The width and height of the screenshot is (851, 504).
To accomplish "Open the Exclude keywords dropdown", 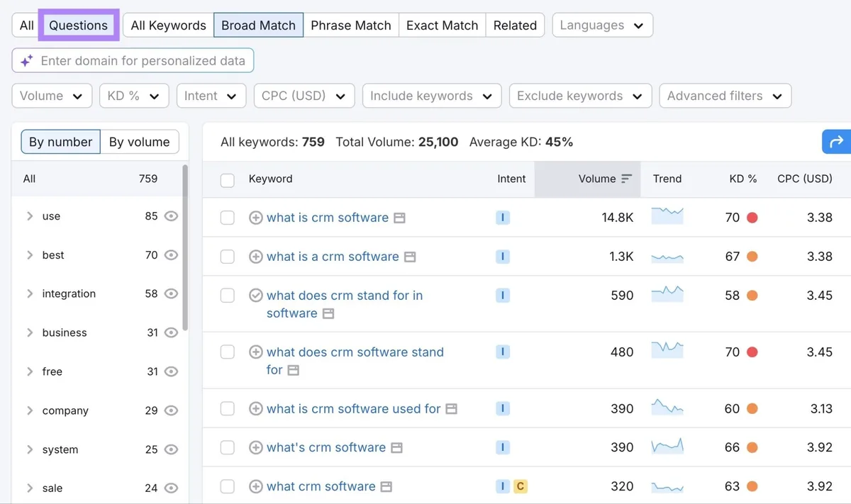I will pos(580,96).
